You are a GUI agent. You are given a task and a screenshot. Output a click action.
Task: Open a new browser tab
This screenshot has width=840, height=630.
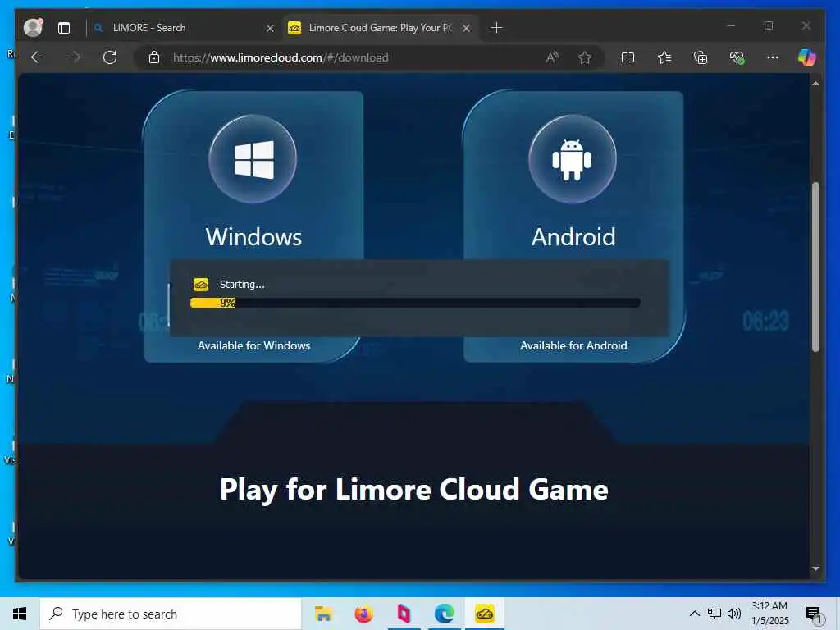click(496, 28)
